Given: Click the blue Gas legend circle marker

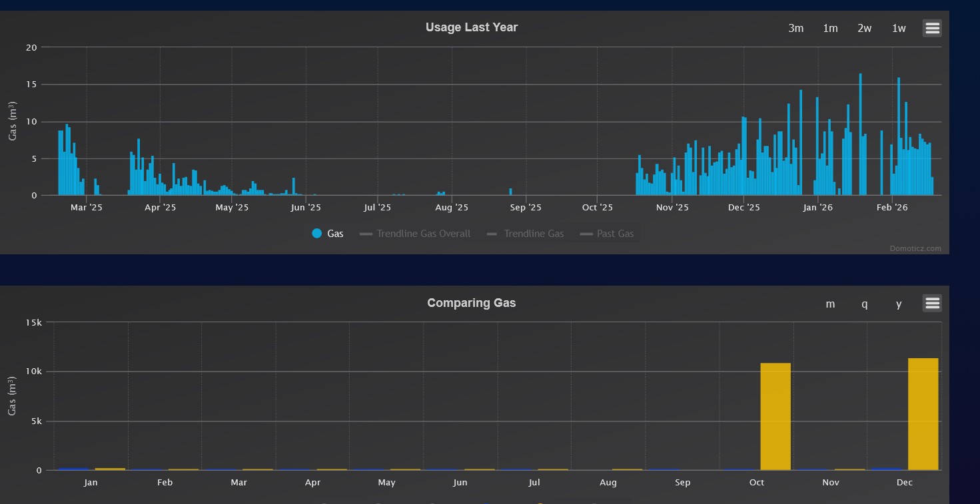Looking at the screenshot, I should click(x=317, y=234).
